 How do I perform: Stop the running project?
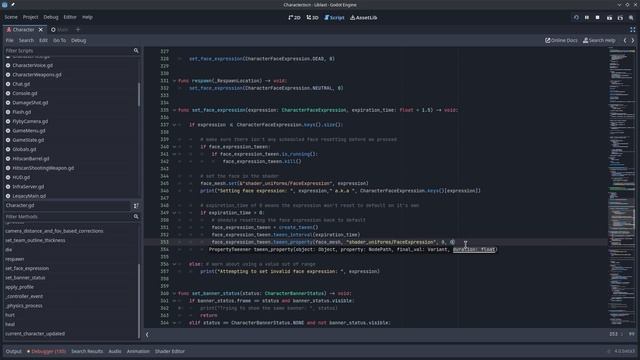(598, 18)
